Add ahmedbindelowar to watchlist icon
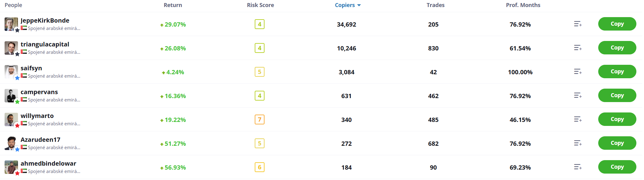 click(x=577, y=167)
